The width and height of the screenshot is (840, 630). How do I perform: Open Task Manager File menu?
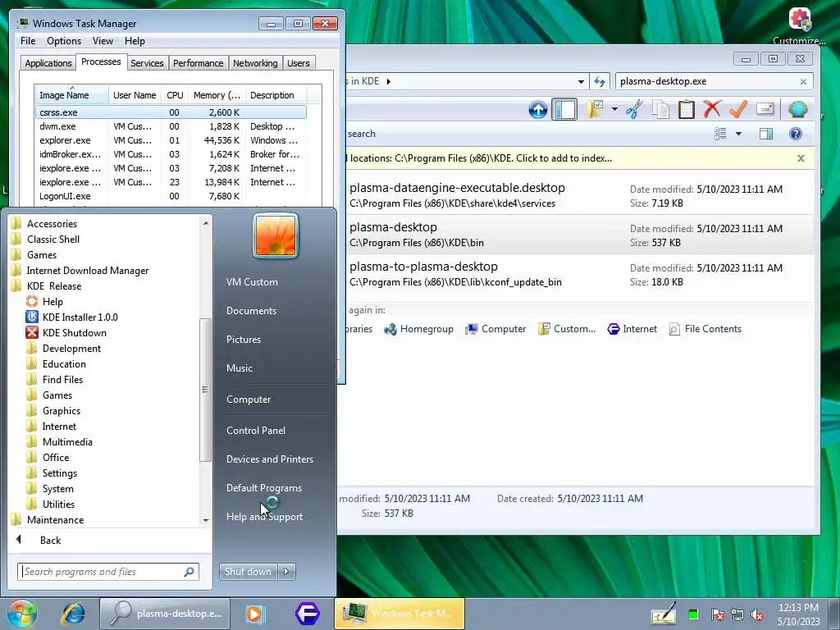(x=28, y=41)
